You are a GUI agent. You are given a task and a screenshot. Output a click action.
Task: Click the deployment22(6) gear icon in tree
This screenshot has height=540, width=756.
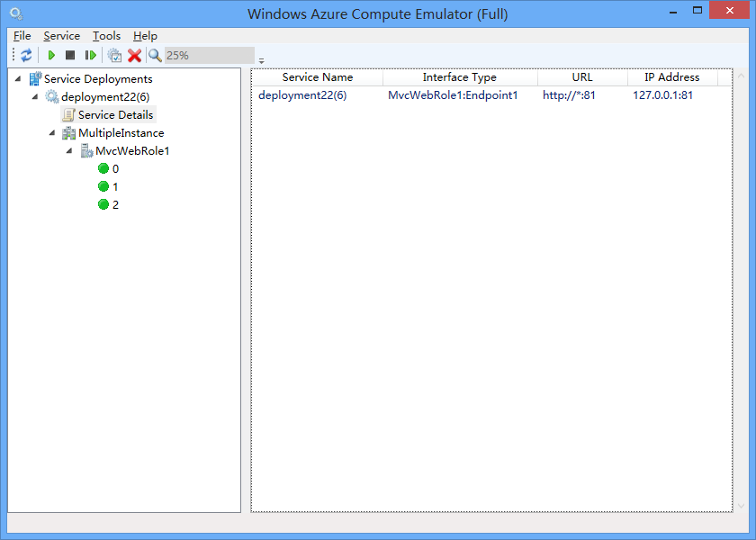pyautogui.click(x=52, y=96)
